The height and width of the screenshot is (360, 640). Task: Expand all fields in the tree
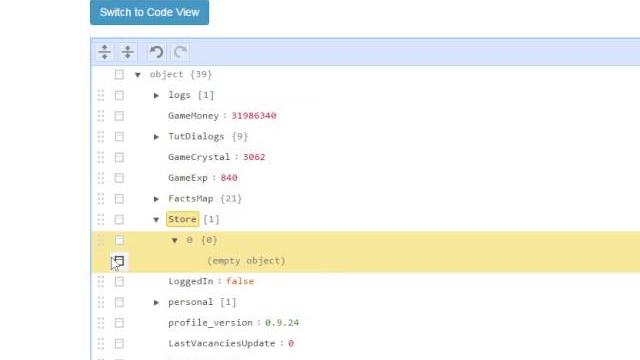pos(104,52)
